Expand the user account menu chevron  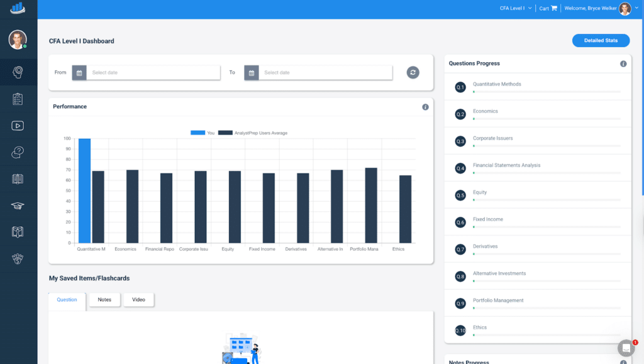coord(636,8)
